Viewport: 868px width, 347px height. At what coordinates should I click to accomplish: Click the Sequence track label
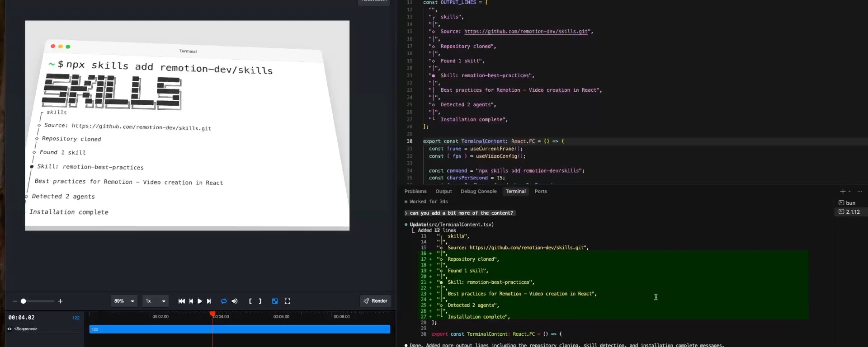tap(26, 329)
